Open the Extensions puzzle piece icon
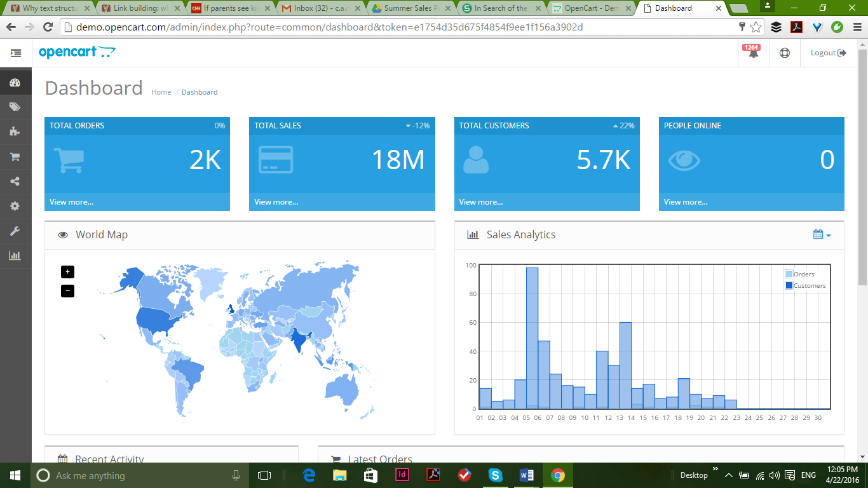The width and height of the screenshot is (868, 488). (15, 132)
